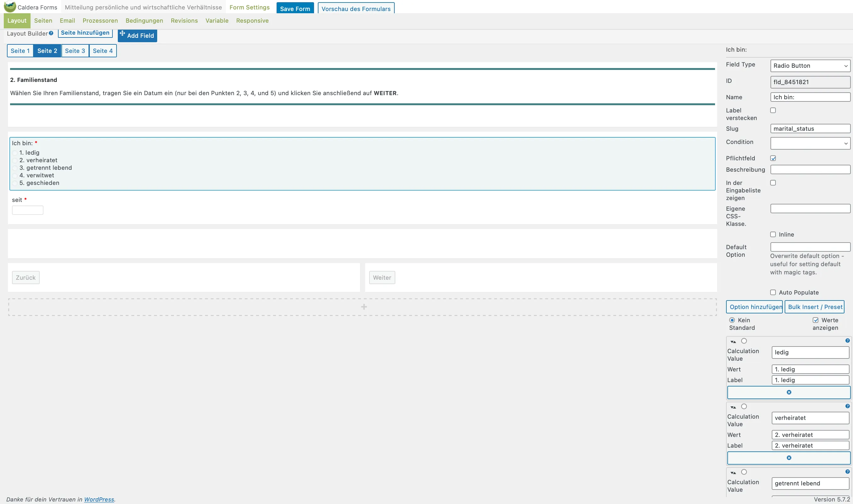Image resolution: width=853 pixels, height=504 pixels.
Task: Open Layout Builder help question icon
Action: [51, 33]
